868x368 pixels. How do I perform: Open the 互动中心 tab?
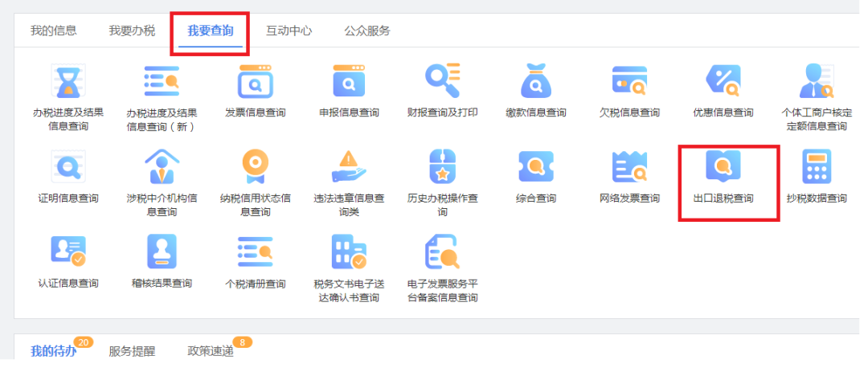pos(289,31)
